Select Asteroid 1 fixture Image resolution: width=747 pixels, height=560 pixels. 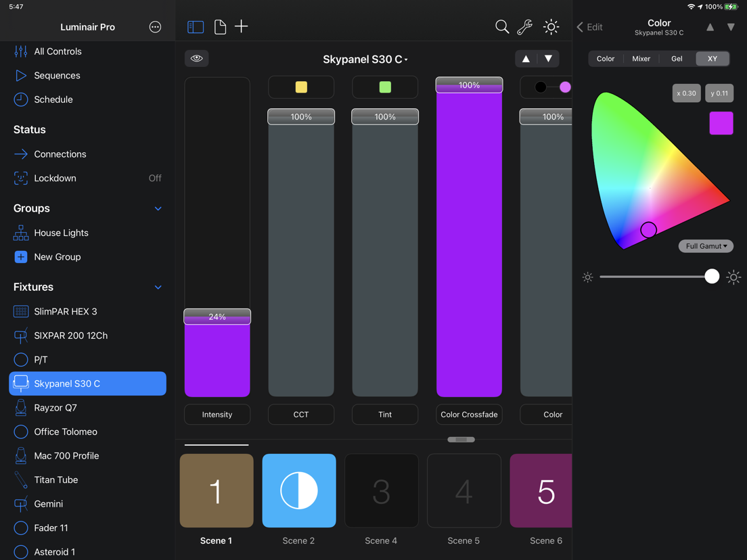coord(88,551)
